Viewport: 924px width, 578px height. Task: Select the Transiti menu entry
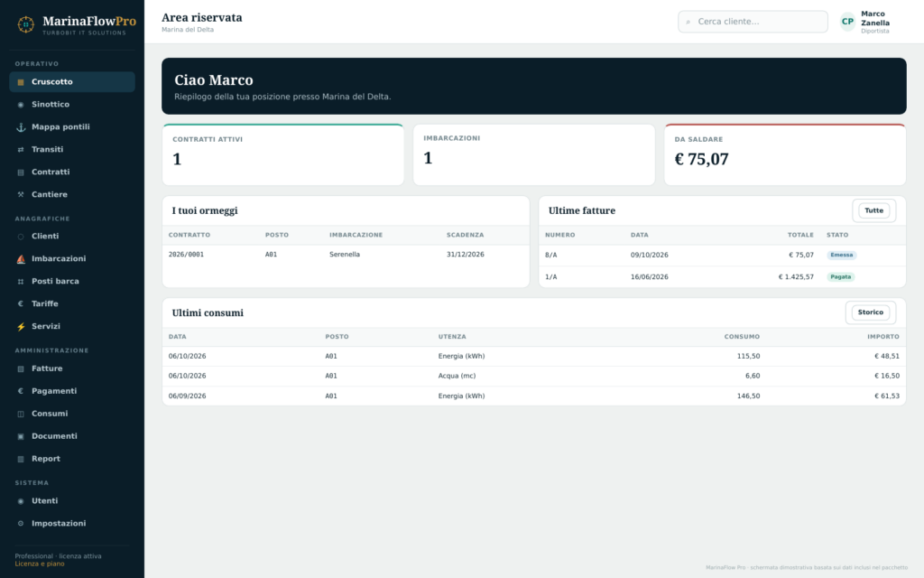point(72,150)
